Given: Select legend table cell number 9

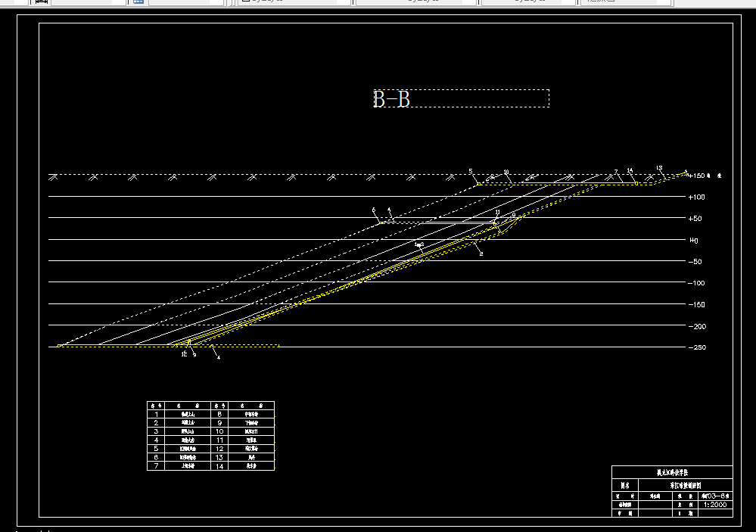Looking at the screenshot, I should click(x=219, y=422).
